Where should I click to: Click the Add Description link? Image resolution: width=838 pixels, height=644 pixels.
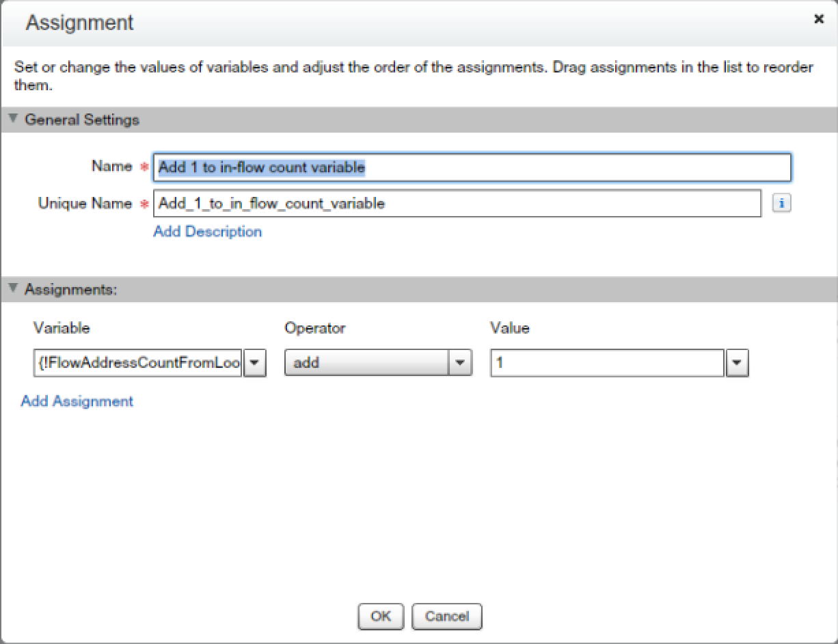tap(207, 232)
